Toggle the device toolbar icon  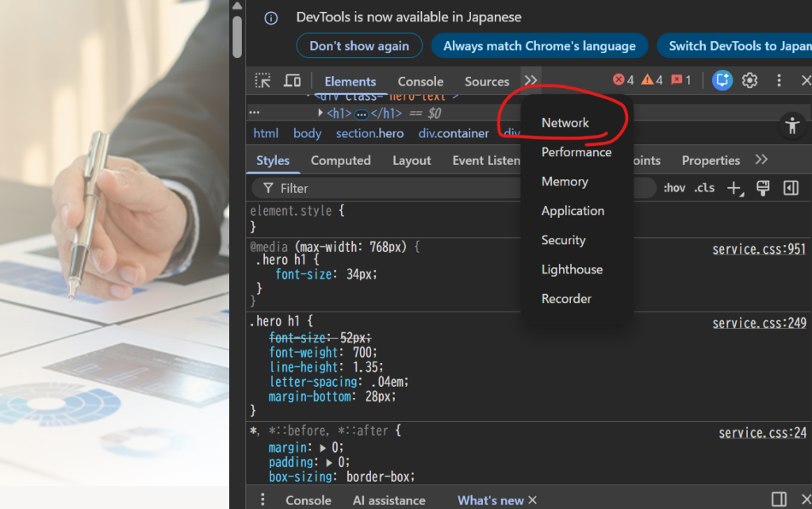click(x=292, y=81)
